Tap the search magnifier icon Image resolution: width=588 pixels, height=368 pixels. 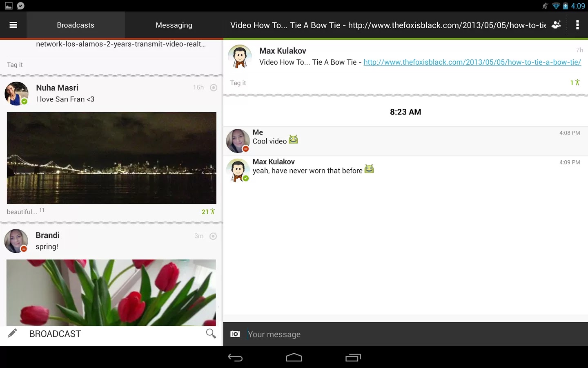[211, 333]
